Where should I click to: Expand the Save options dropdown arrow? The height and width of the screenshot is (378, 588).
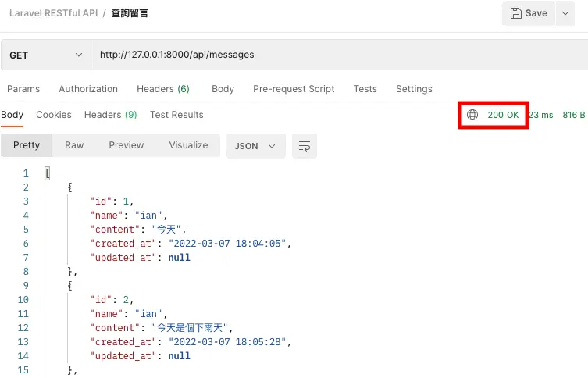[565, 13]
